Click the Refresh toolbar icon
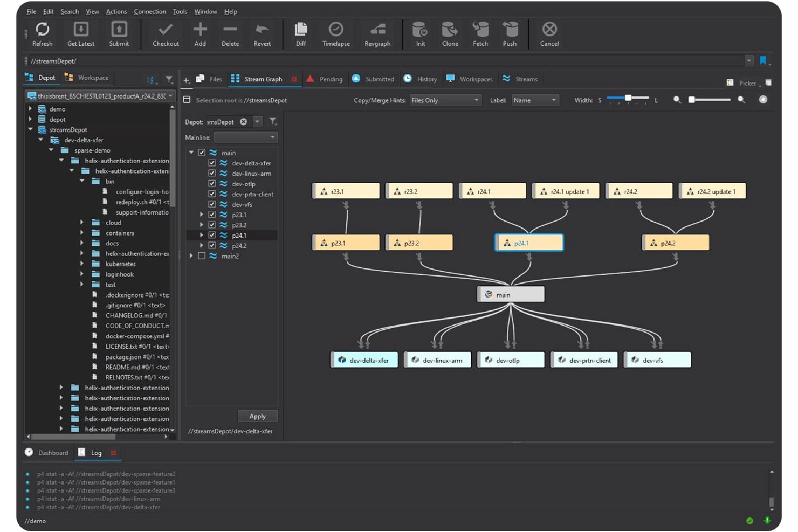Image resolution: width=798 pixels, height=532 pixels. point(42,30)
